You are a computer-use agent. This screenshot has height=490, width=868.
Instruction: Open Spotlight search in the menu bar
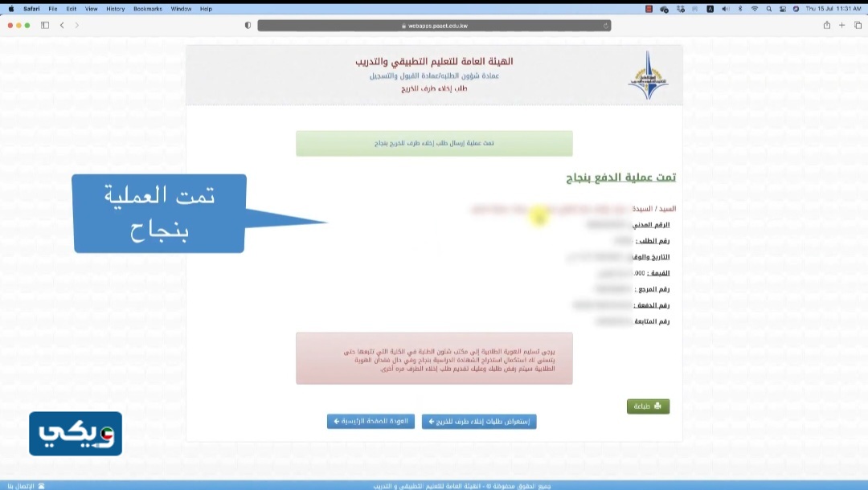(768, 9)
